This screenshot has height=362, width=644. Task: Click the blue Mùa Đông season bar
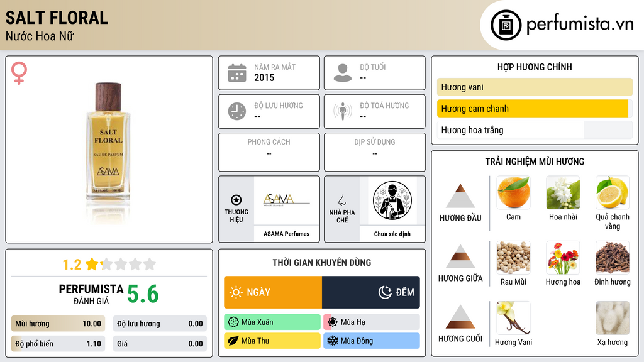tap(372, 341)
